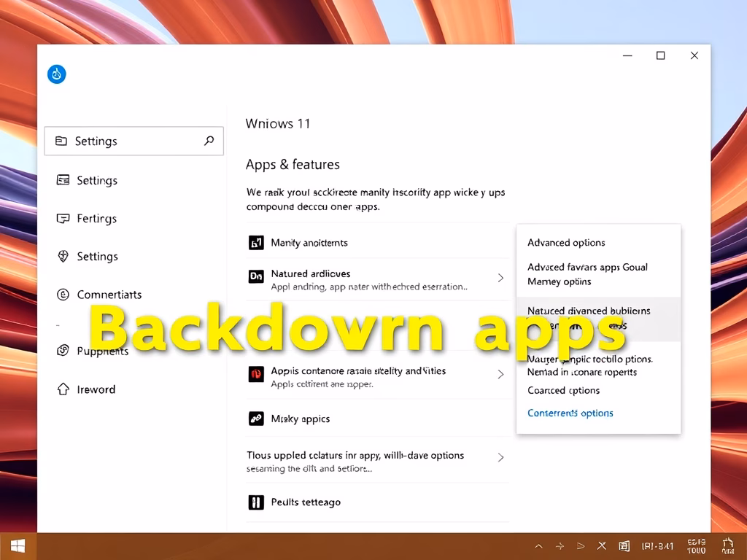Show hidden tray icons caret
The height and width of the screenshot is (560, 747).
538,546
